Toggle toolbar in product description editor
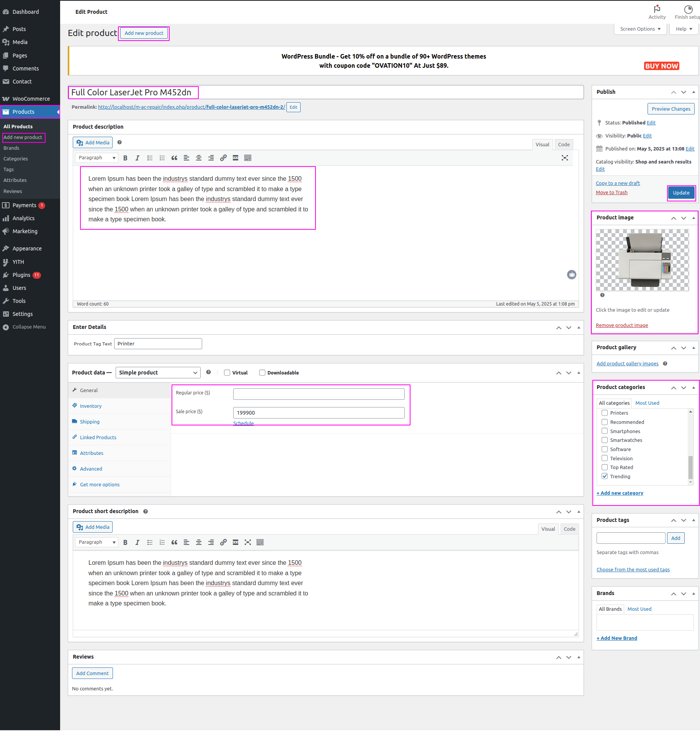The width and height of the screenshot is (700, 731). click(x=248, y=158)
